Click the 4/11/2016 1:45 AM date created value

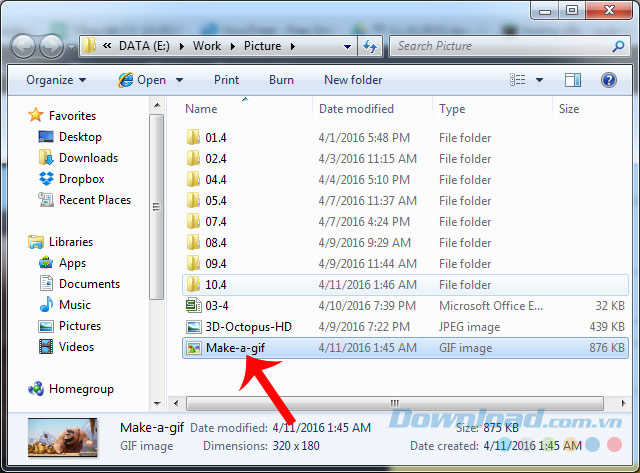click(533, 446)
